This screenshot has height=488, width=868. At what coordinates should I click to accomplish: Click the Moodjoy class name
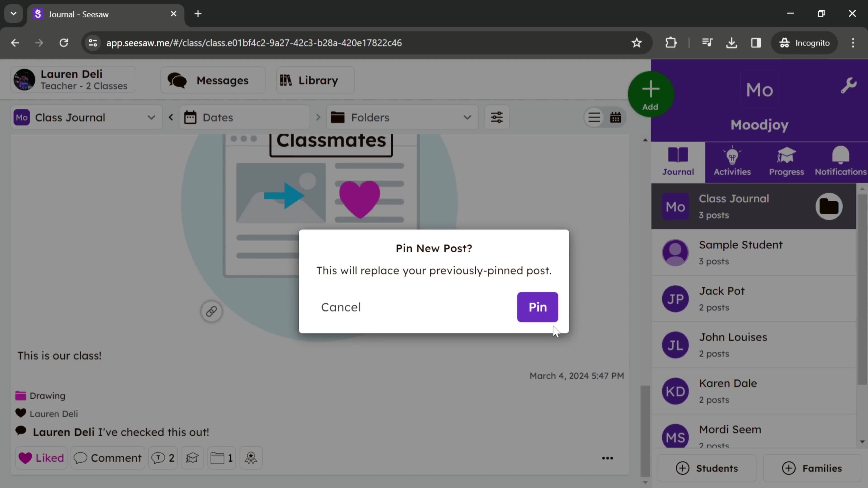coord(759,125)
